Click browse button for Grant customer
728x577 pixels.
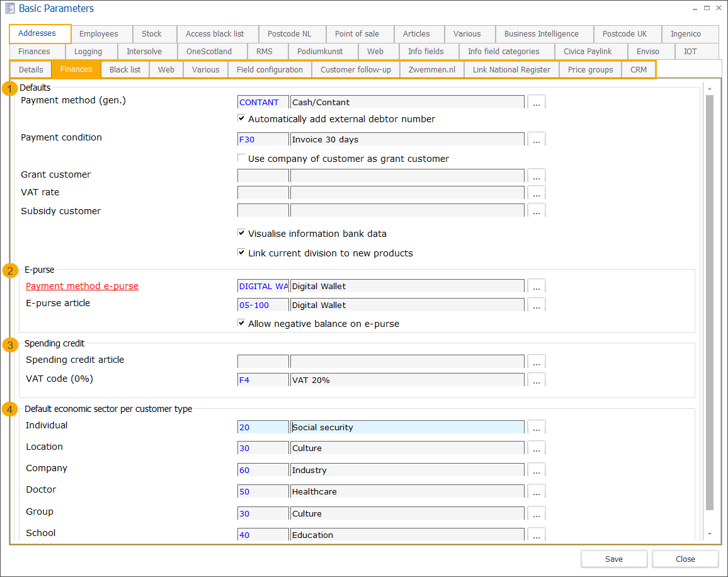(536, 176)
